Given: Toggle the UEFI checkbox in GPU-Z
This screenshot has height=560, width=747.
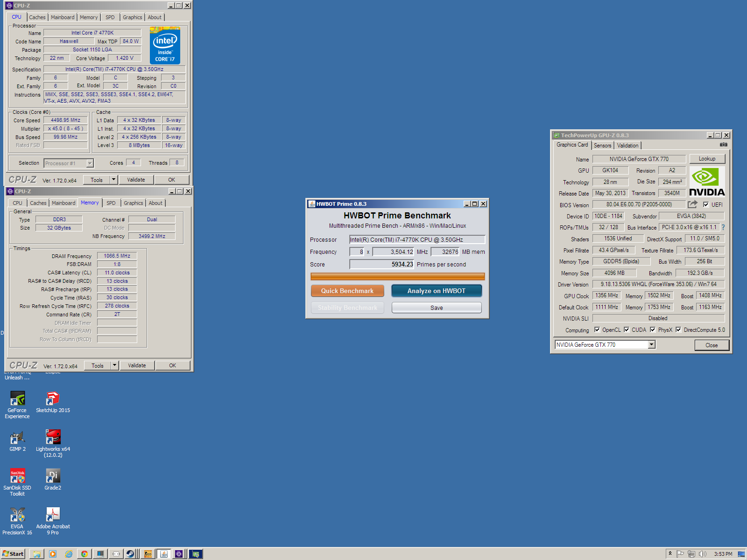Looking at the screenshot, I should coord(706,204).
